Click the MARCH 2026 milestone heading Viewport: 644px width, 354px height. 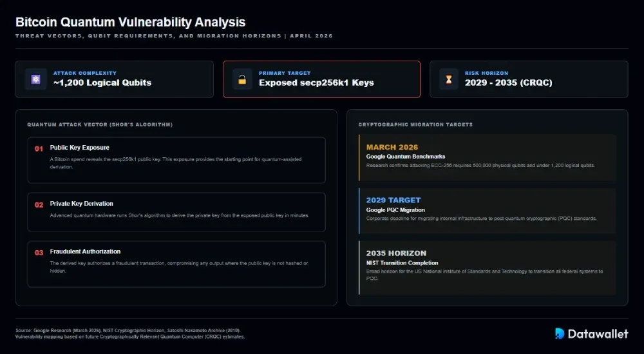pyautogui.click(x=392, y=147)
